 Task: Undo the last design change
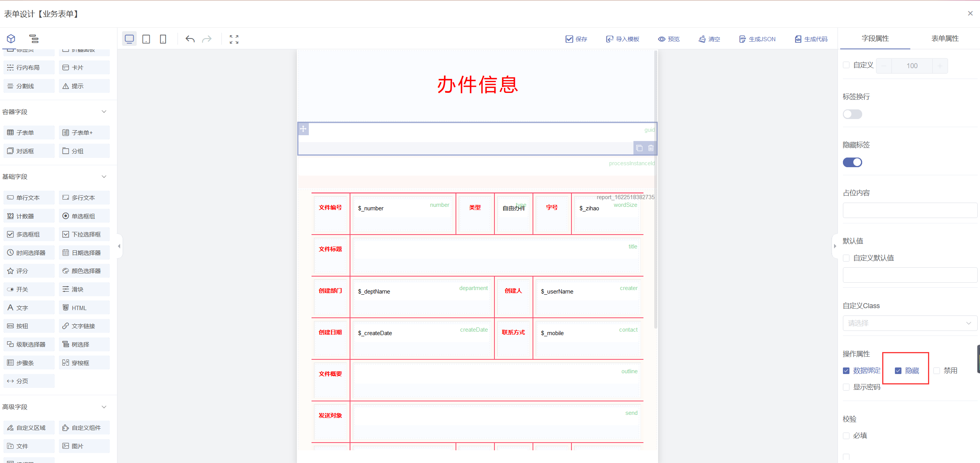click(190, 39)
